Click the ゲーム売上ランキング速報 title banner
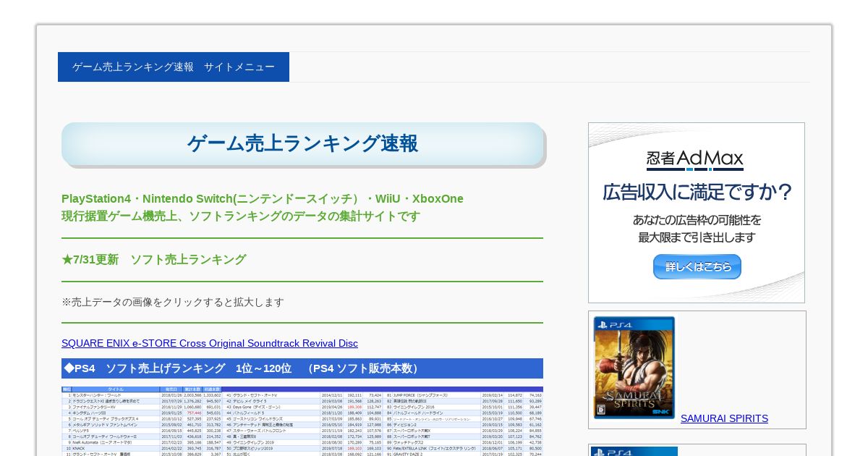This screenshot has height=456, width=868. [302, 144]
